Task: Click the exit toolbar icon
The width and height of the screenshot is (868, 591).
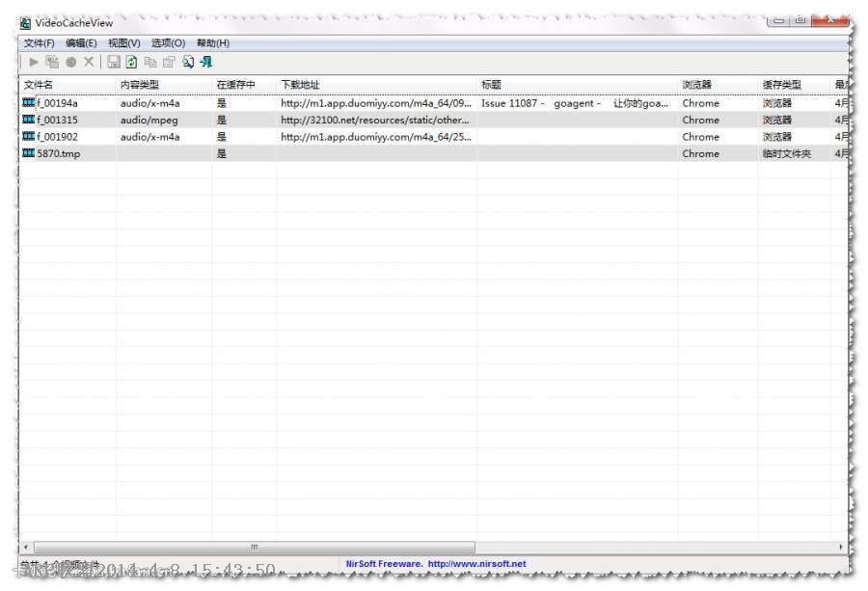Action: coord(206,62)
